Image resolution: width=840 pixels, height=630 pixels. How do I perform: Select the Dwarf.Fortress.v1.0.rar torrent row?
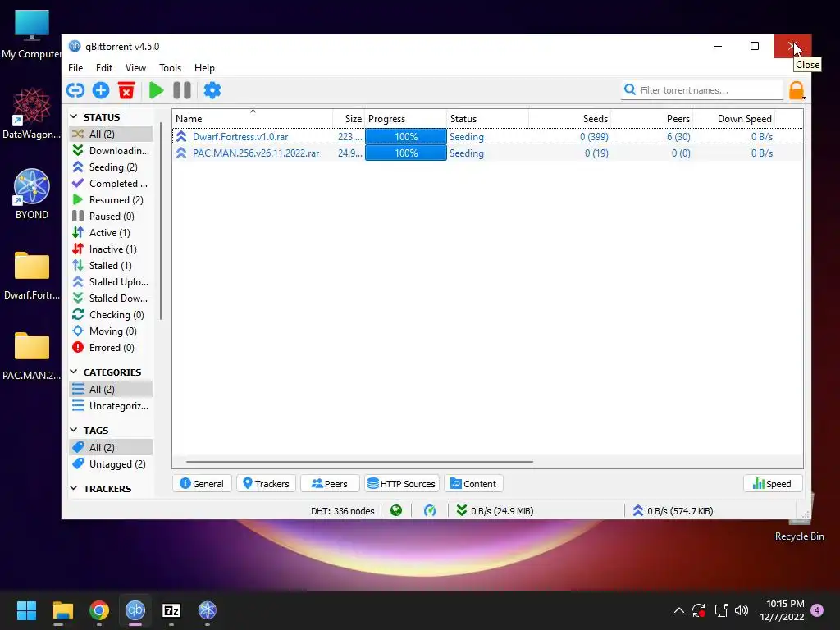pyautogui.click(x=487, y=137)
